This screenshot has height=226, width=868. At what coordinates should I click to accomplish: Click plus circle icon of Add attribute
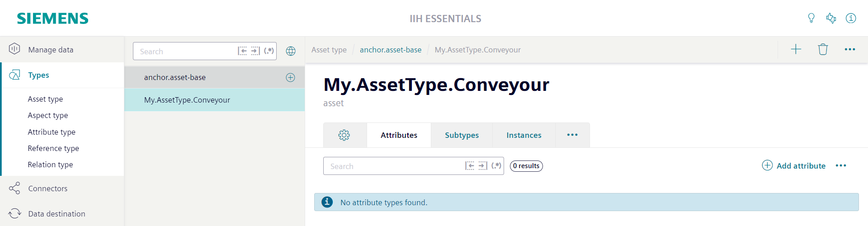tap(767, 165)
